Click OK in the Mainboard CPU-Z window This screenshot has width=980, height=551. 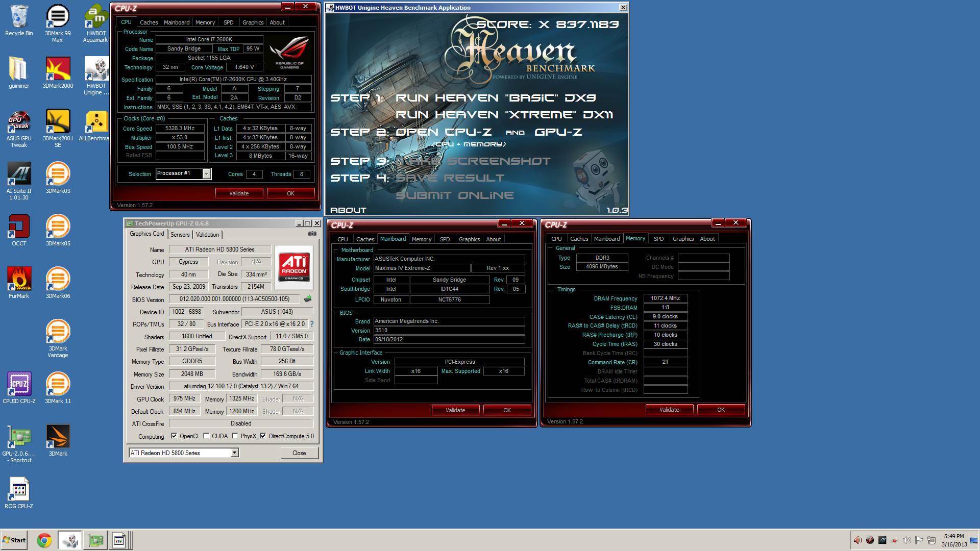(x=507, y=410)
